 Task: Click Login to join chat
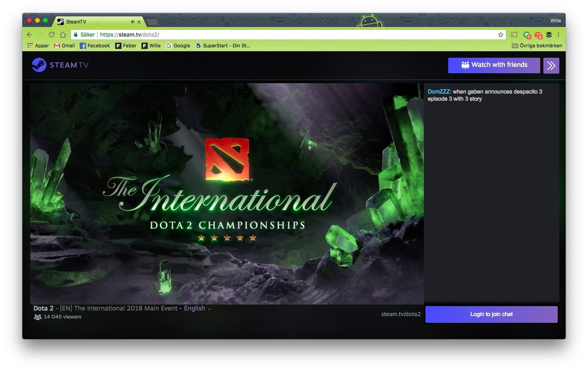(492, 315)
